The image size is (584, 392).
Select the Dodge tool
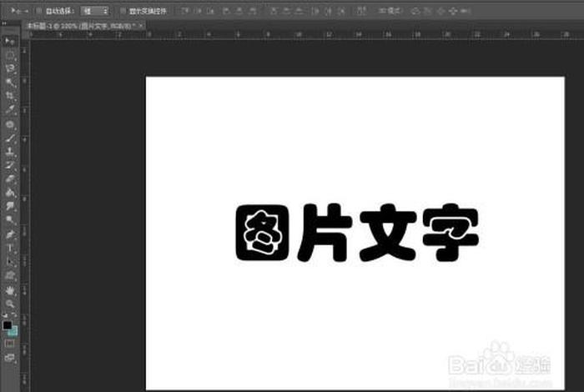(10, 220)
